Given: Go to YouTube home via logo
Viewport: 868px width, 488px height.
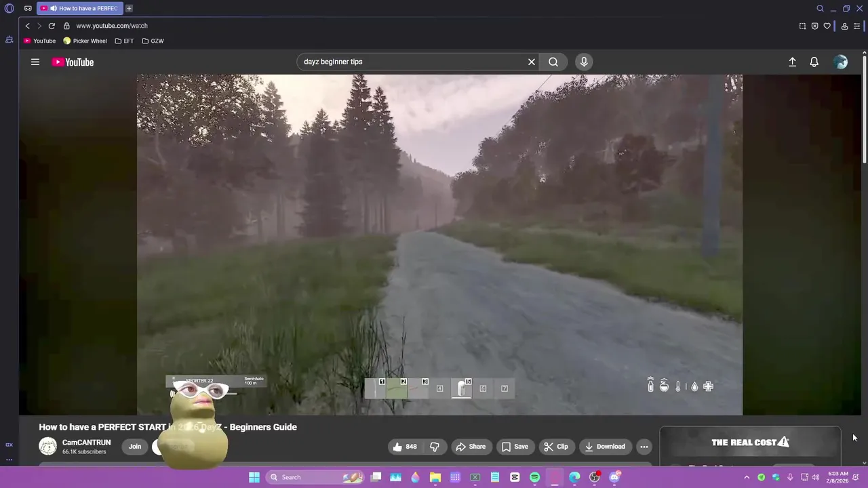Looking at the screenshot, I should (73, 62).
